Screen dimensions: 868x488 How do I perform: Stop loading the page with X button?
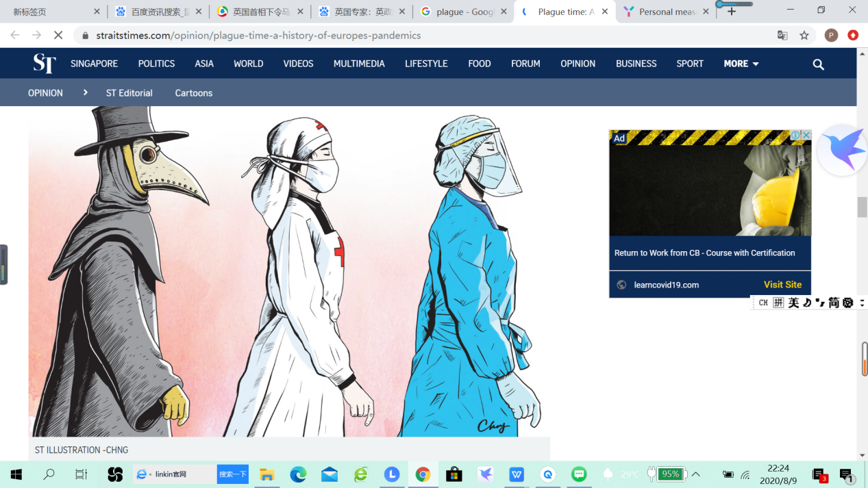point(59,36)
